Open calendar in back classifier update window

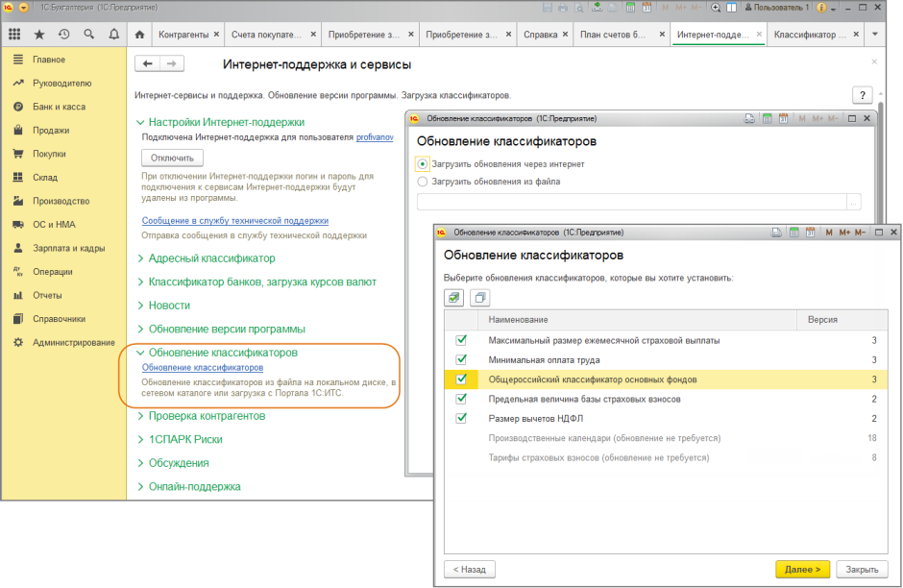coord(783,118)
